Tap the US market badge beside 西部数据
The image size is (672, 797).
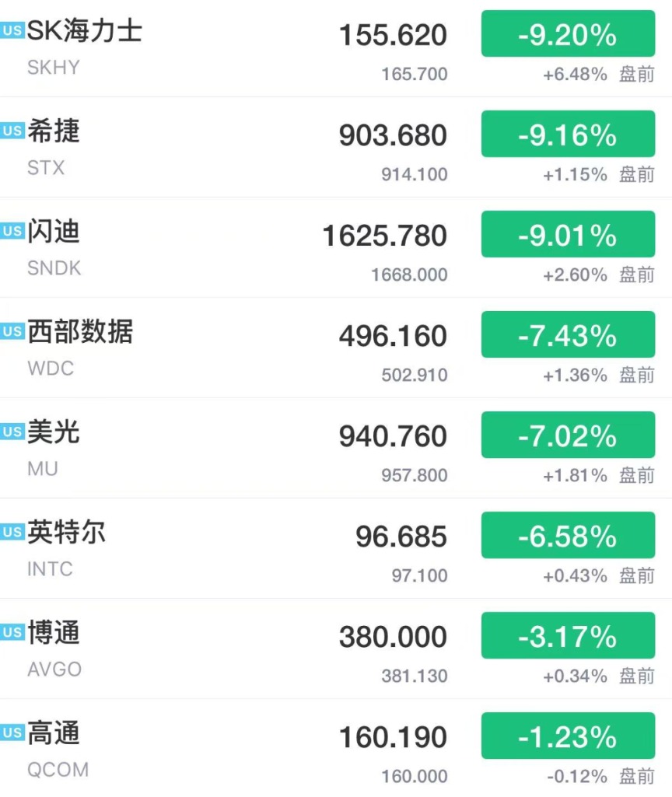(x=12, y=331)
